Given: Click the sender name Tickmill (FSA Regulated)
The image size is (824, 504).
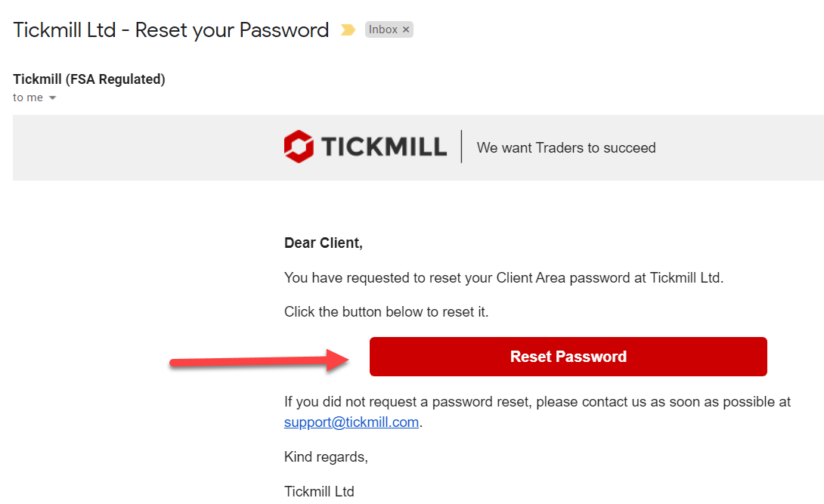Looking at the screenshot, I should 88,79.
